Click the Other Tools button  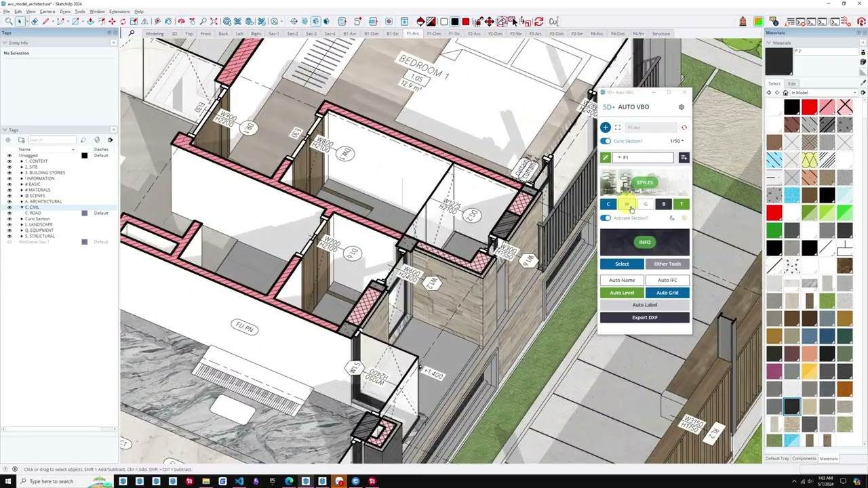tap(667, 264)
